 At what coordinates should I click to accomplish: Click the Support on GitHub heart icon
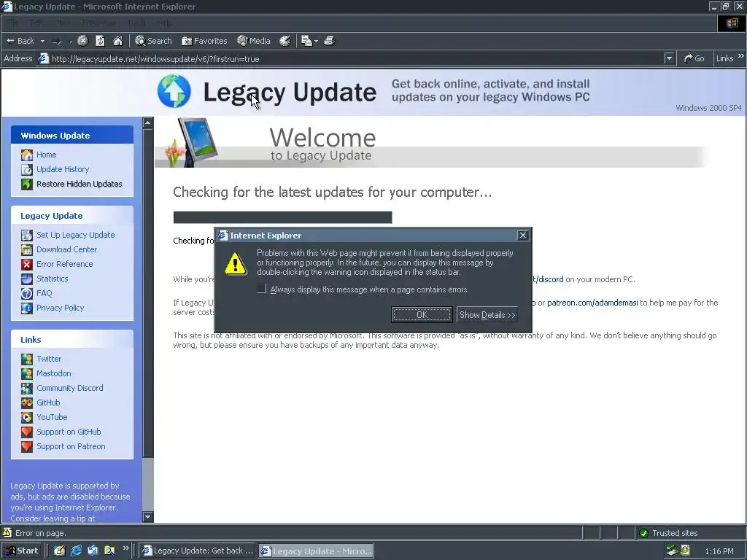coord(27,432)
